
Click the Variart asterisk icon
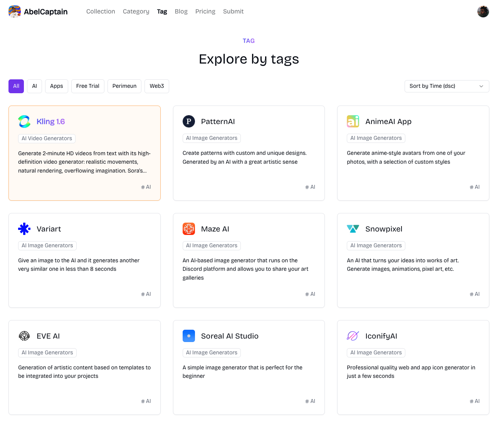coord(24,229)
